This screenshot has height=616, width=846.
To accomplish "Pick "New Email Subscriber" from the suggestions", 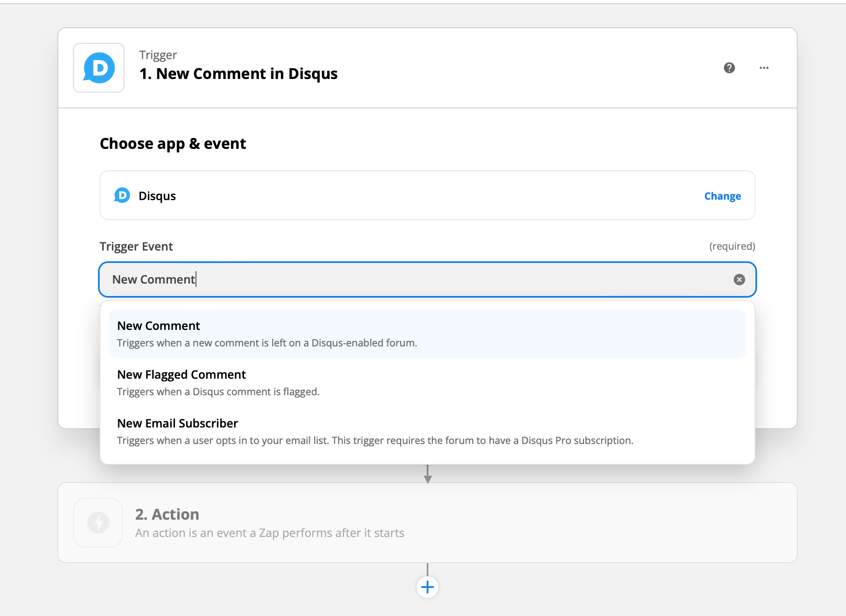I will point(177,423).
